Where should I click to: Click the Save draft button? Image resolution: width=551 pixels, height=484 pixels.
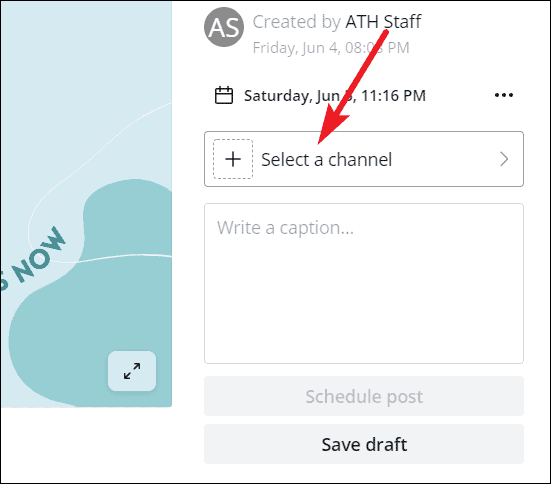tap(364, 444)
